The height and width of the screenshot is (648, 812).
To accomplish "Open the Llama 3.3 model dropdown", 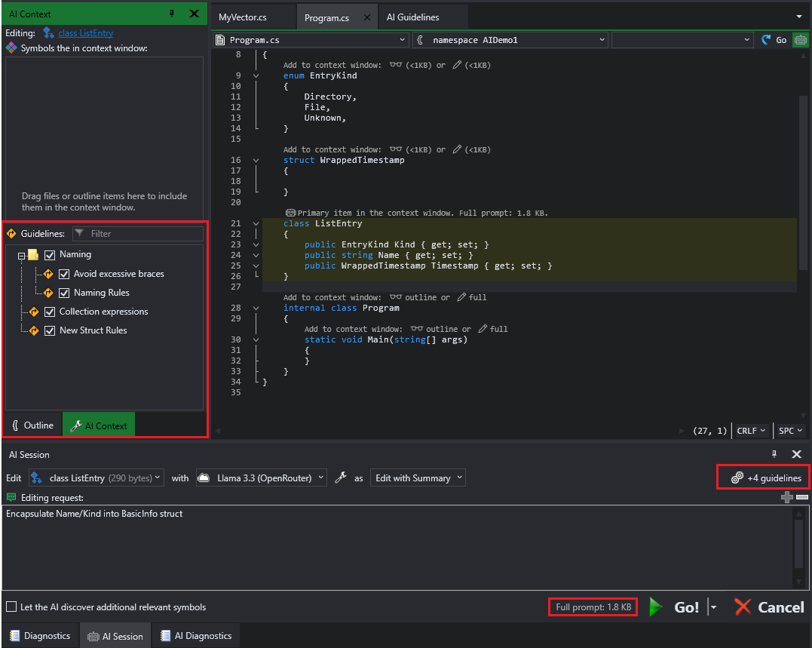I will (x=262, y=478).
